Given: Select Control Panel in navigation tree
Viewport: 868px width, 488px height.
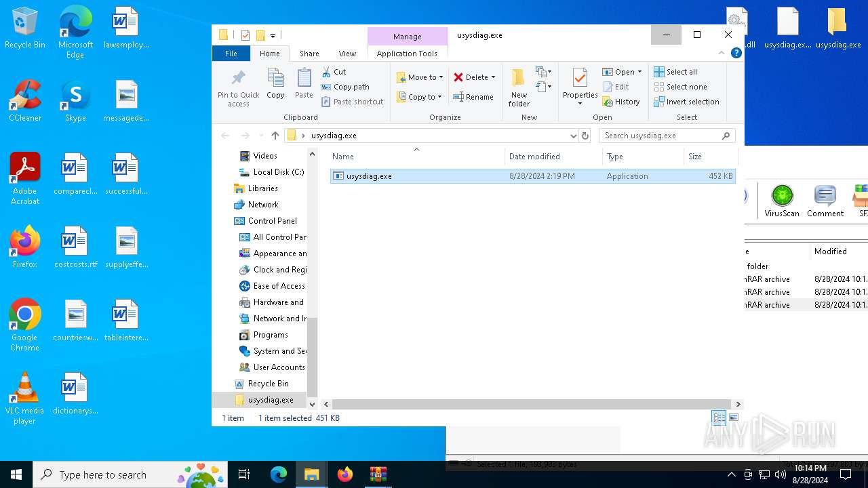Looking at the screenshot, I should 266,221.
